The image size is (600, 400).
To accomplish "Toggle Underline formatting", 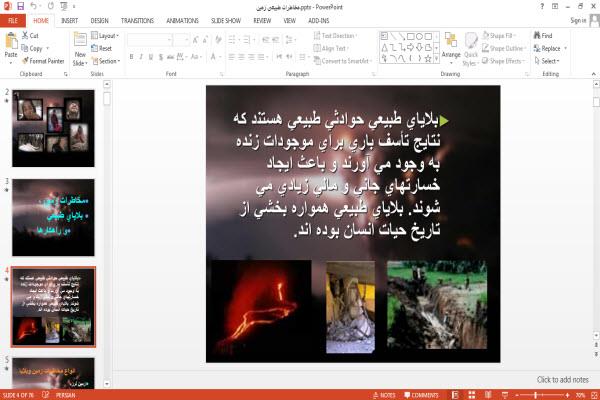I will click(x=151, y=57).
